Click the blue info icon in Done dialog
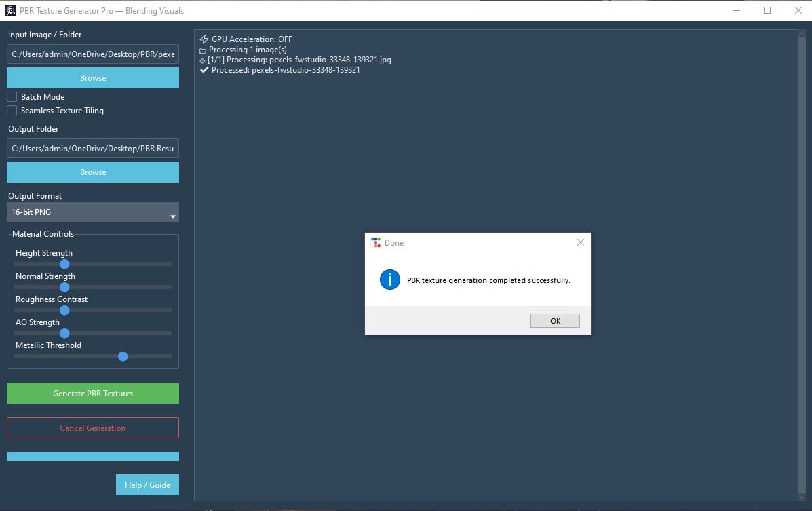812x511 pixels. pos(390,280)
